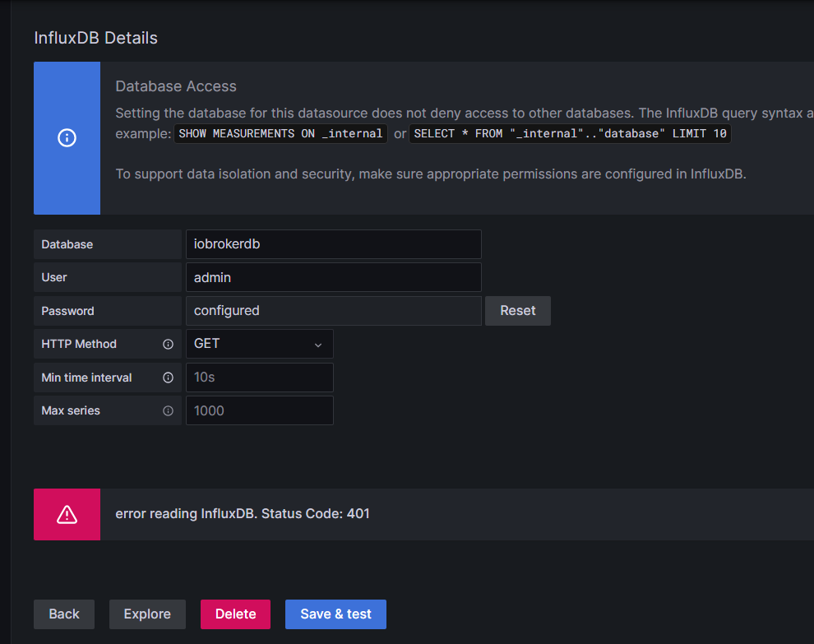Open the HTTP Method GET dropdown
Screen dimensions: 814x644
point(260,344)
